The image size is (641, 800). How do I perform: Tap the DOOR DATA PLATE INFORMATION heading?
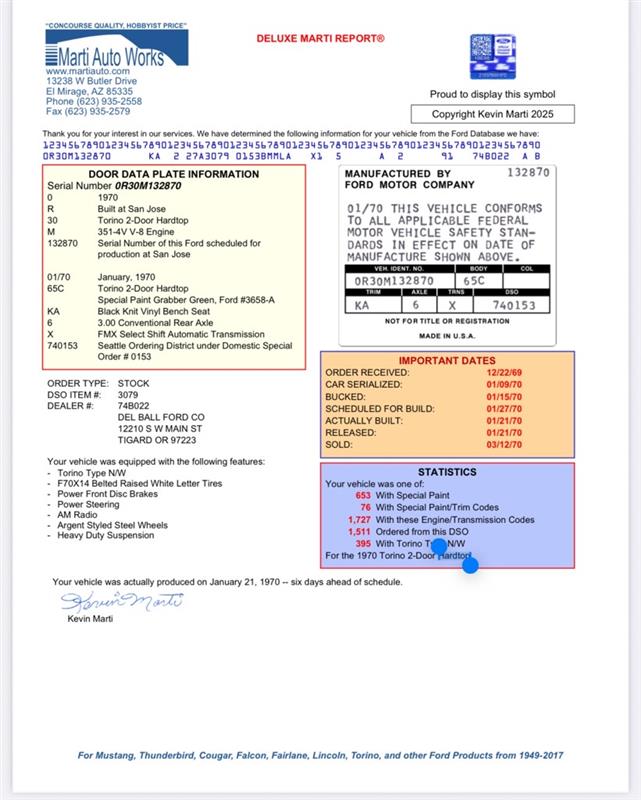click(x=174, y=174)
